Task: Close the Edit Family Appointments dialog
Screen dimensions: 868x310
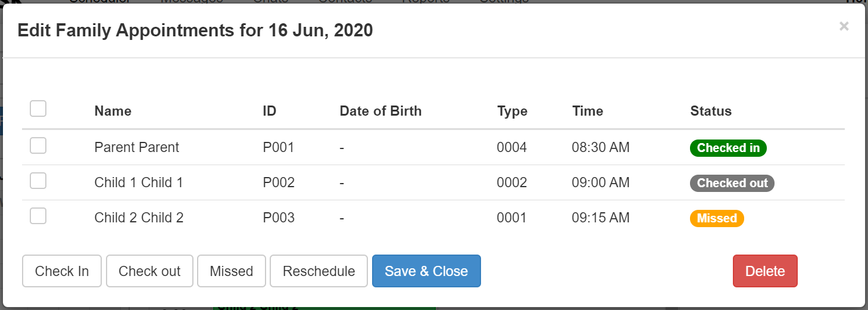Action: 844,26
